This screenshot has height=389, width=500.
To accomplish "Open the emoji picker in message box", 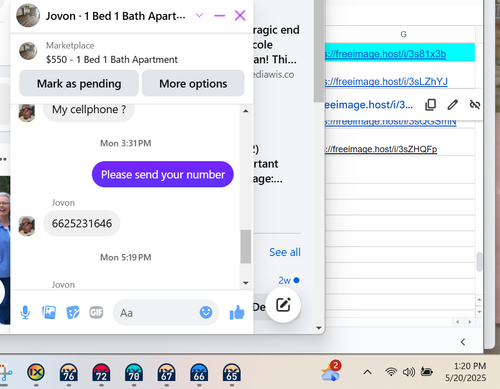I will point(206,312).
